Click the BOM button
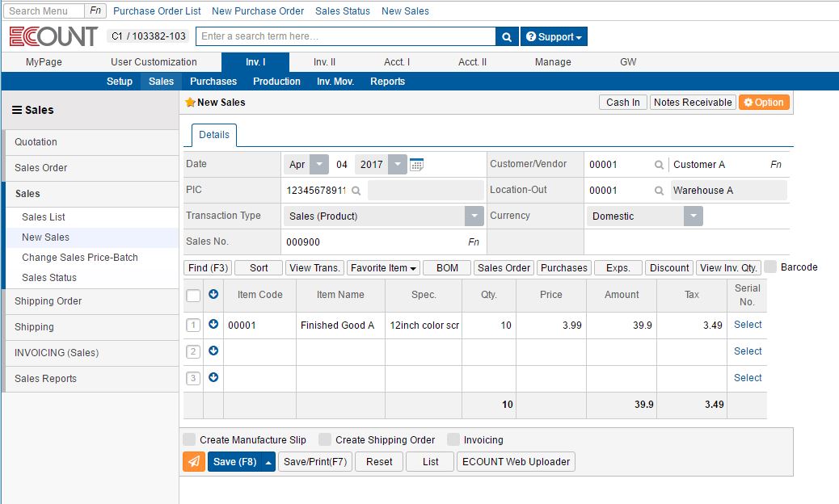 pos(447,268)
